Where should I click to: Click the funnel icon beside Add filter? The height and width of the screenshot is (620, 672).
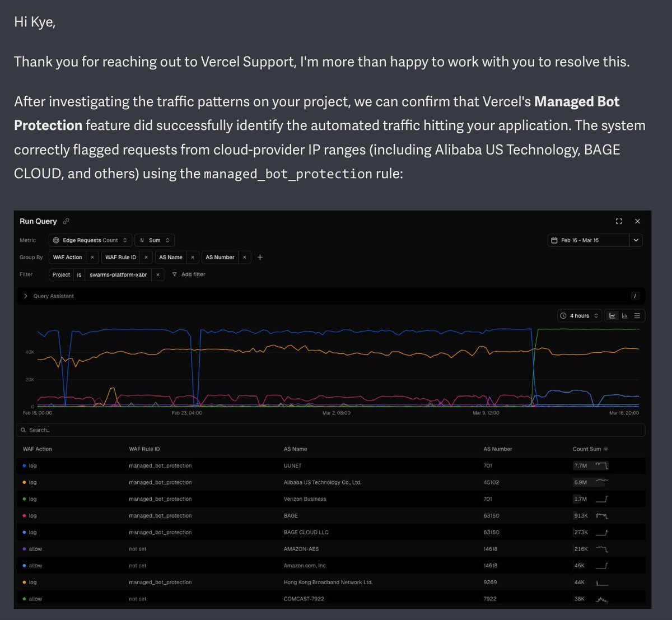pyautogui.click(x=175, y=274)
